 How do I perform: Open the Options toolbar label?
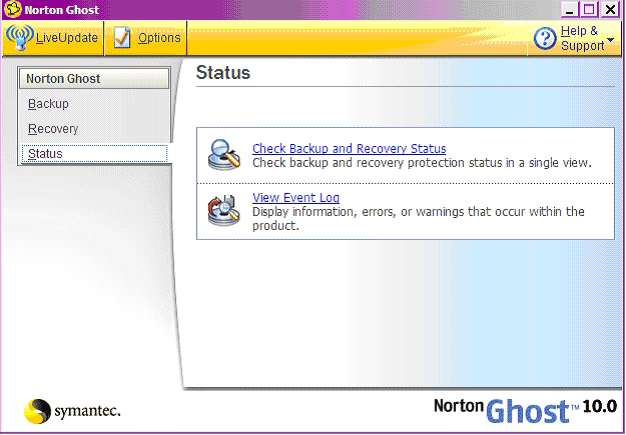pyautogui.click(x=159, y=38)
